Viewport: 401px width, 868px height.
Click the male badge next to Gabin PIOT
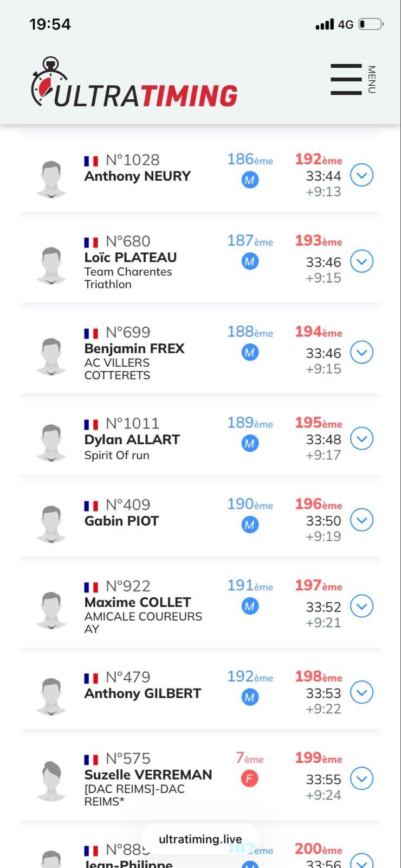tap(250, 525)
